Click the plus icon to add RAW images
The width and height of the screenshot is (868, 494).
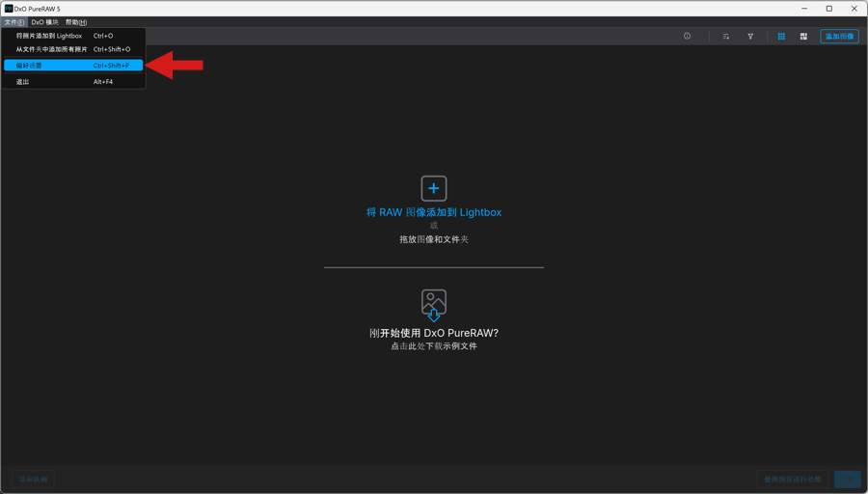coord(433,188)
